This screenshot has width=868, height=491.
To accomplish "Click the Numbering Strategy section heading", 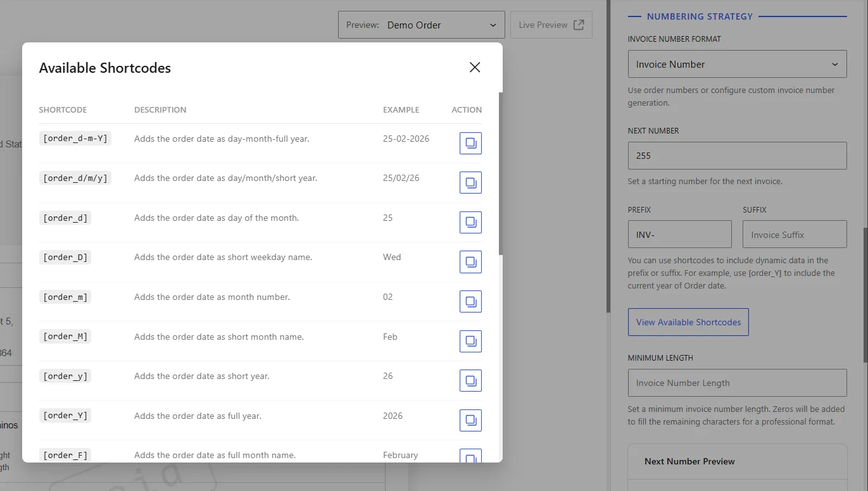I will 700,16.
